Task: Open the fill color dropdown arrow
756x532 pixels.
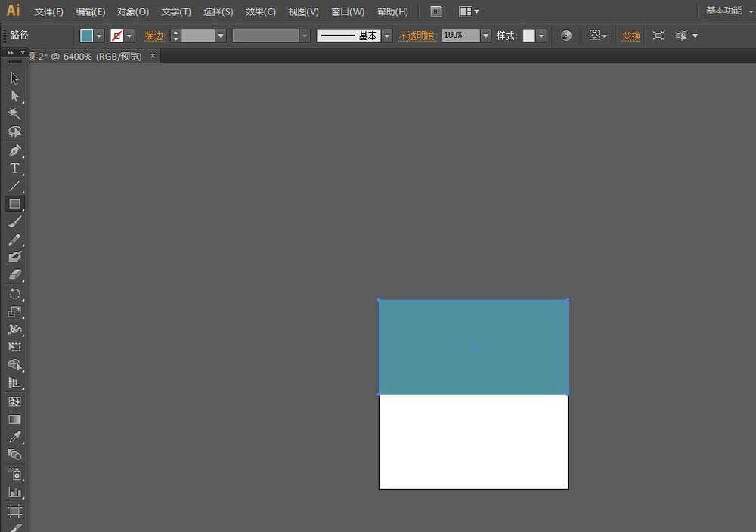Action: 99,36
